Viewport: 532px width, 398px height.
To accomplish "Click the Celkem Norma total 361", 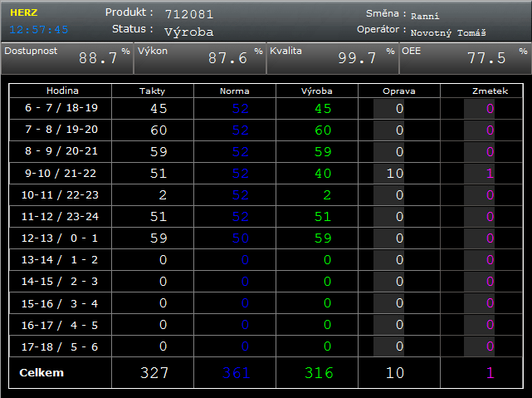I will coord(236,373).
